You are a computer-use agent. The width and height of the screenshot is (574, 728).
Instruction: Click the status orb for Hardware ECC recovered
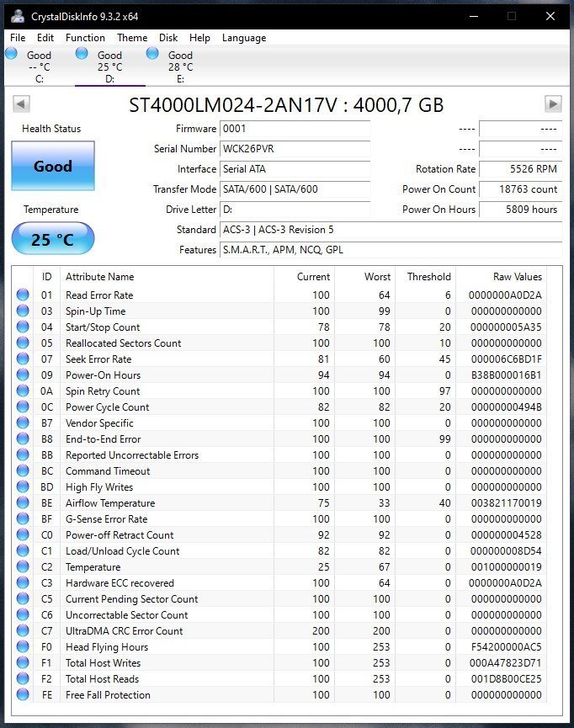(x=23, y=582)
